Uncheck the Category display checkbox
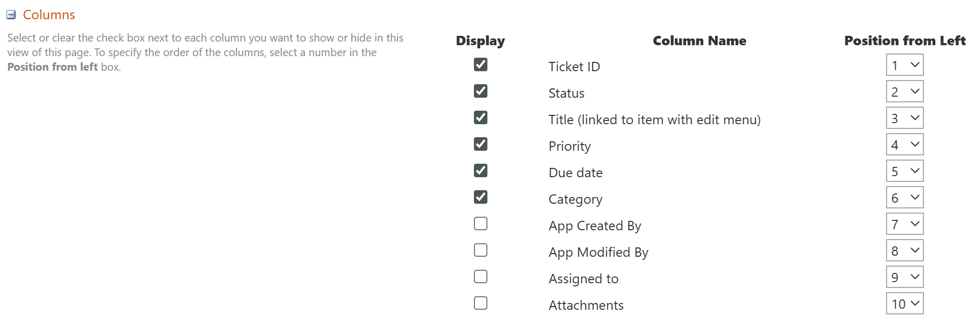This screenshot has width=980, height=316. pos(481,197)
